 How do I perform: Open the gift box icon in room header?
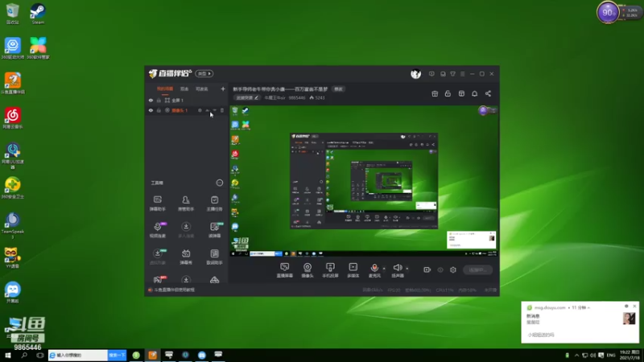435,93
